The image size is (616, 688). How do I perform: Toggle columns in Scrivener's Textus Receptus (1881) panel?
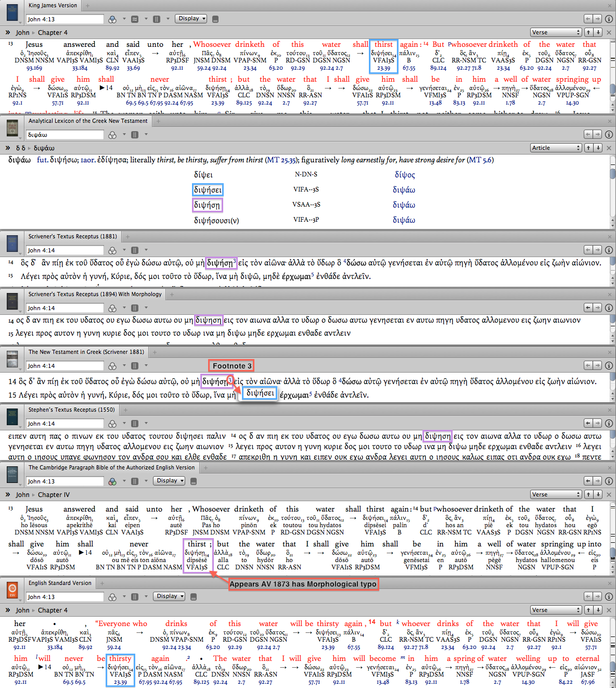pos(134,250)
